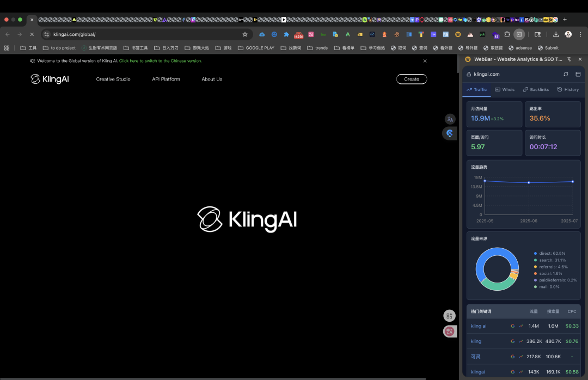The height and width of the screenshot is (380, 588).
Task: Click trend icon beside kling keyword
Action: coord(521,341)
